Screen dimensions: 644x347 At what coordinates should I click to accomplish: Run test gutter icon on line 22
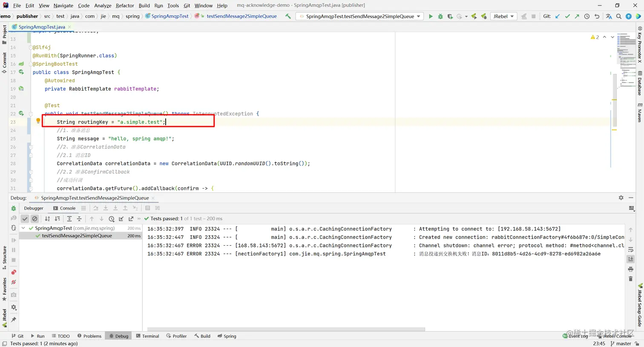point(21,114)
